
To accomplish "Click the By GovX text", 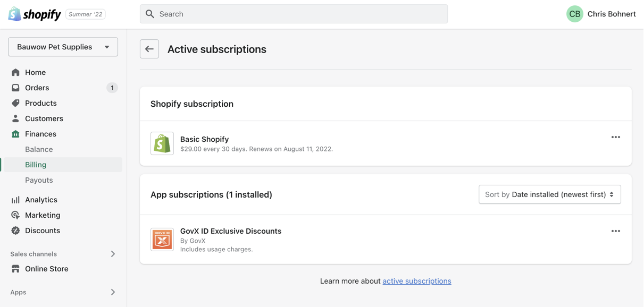I will tap(193, 241).
